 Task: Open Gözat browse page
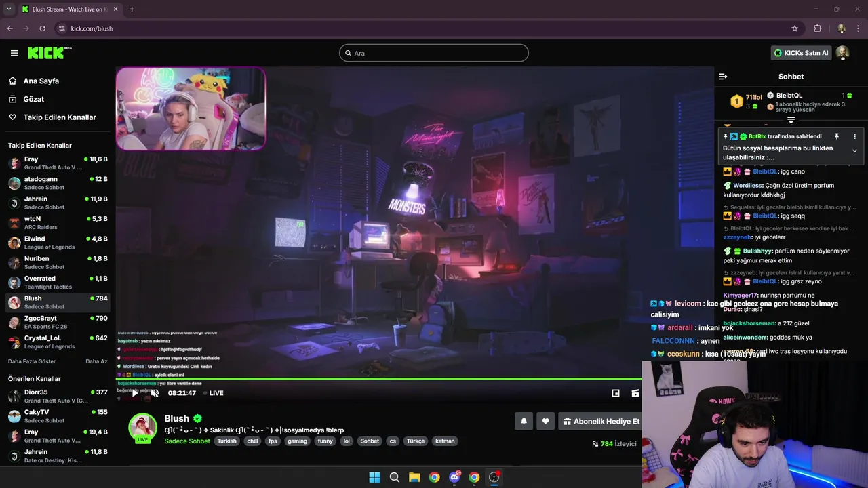coord(34,99)
